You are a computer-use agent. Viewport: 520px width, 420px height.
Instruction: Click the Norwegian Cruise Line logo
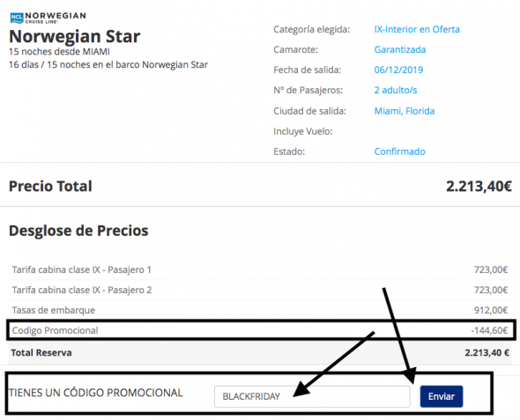click(48, 18)
